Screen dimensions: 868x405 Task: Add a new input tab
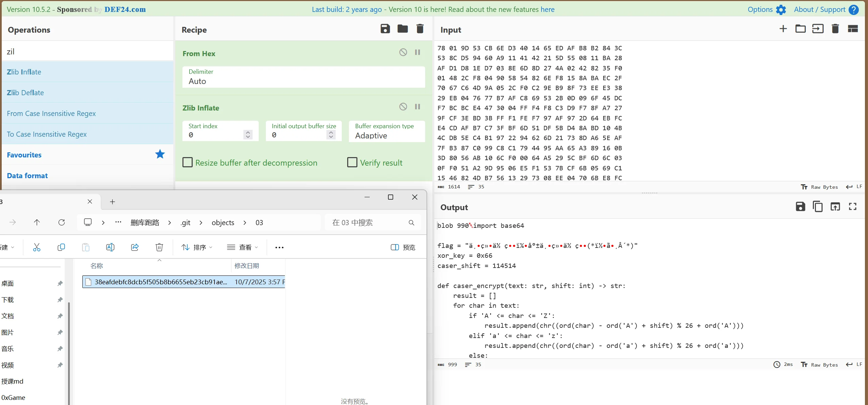click(783, 29)
